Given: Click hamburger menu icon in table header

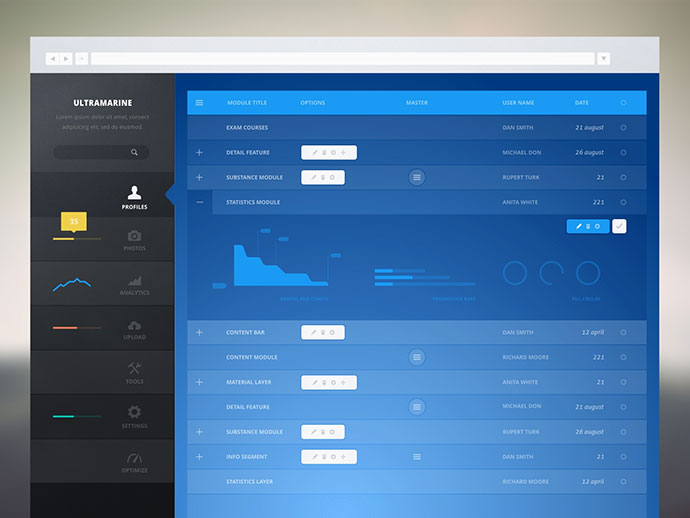Looking at the screenshot, I should click(199, 103).
